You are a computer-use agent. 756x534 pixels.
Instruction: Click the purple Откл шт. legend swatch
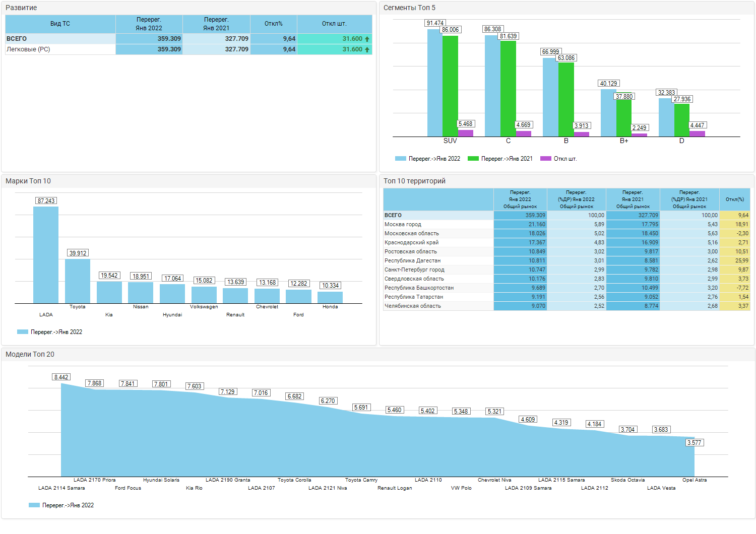click(546, 159)
